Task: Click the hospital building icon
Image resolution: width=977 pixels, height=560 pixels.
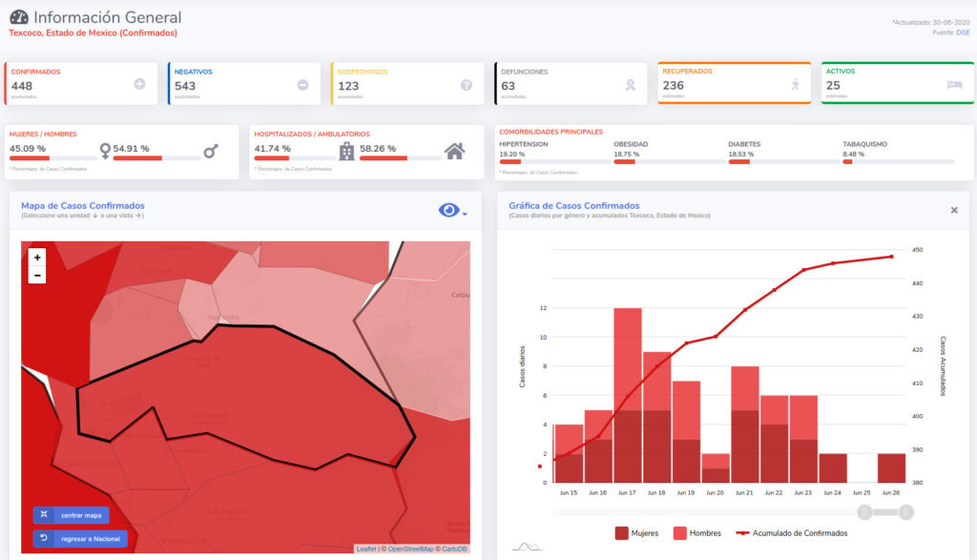Action: click(x=346, y=151)
